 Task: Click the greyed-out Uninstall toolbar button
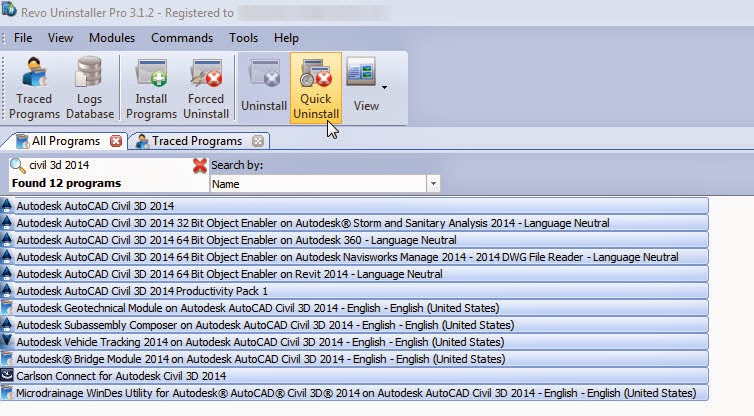(264, 88)
